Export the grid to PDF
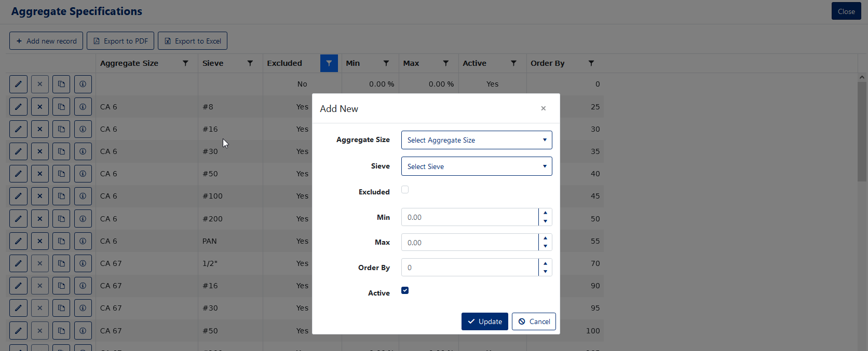Viewport: 868px width, 351px height. [x=120, y=41]
